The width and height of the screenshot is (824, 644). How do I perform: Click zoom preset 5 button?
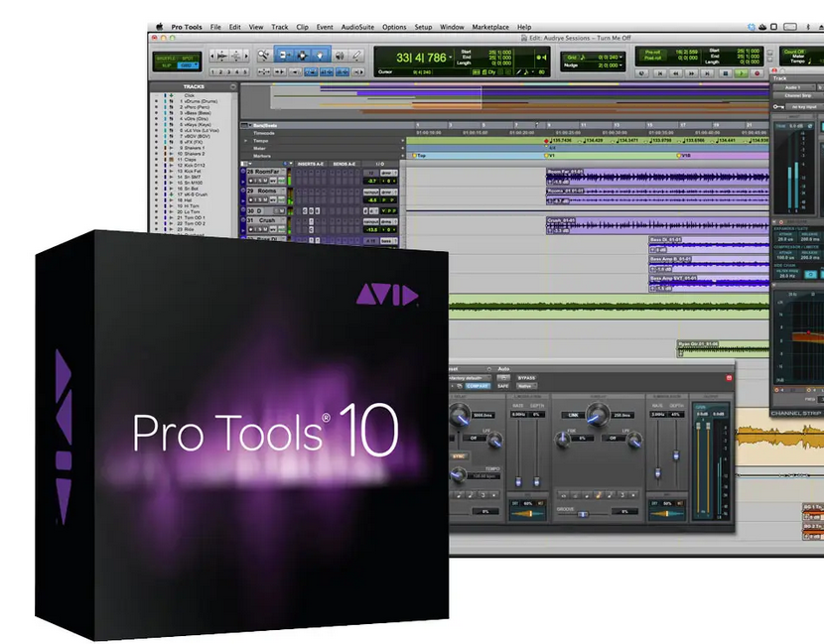[245, 71]
